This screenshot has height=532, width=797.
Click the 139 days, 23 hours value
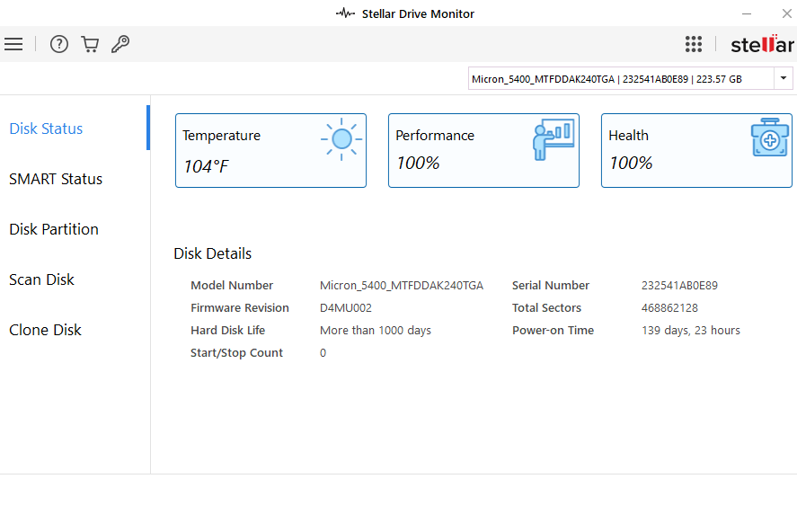point(691,331)
